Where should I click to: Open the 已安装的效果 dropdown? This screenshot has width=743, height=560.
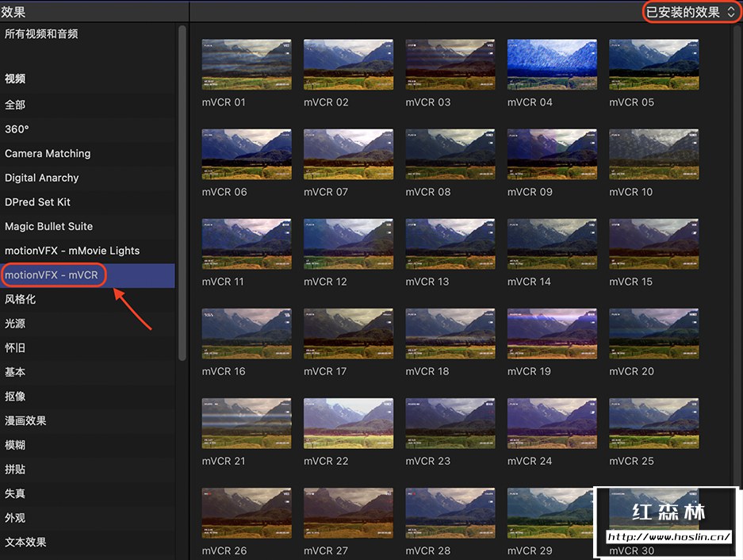point(691,12)
